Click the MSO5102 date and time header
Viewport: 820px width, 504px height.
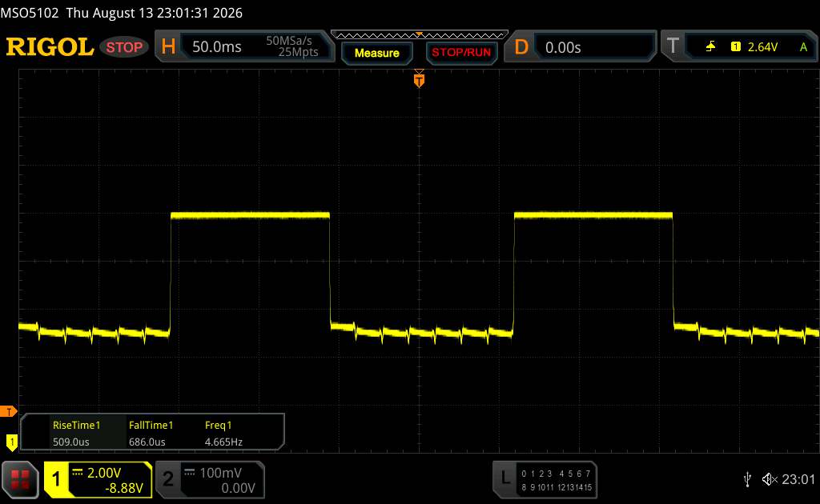(x=122, y=13)
